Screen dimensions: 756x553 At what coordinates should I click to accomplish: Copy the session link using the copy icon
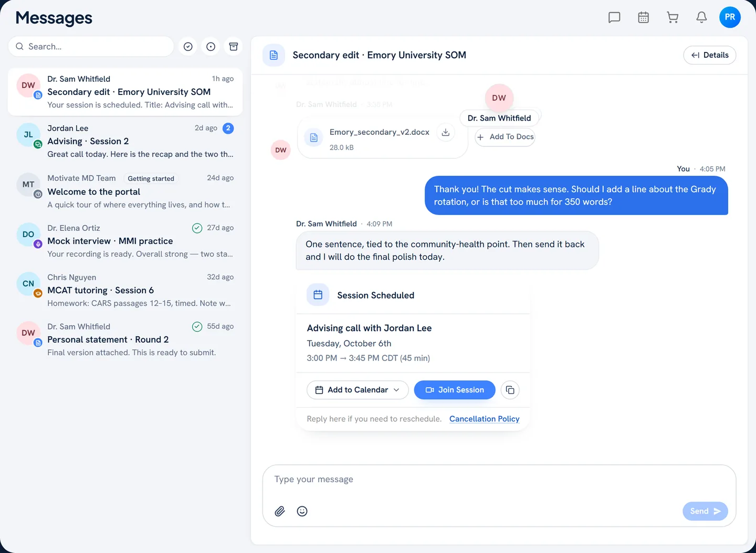pyautogui.click(x=510, y=390)
